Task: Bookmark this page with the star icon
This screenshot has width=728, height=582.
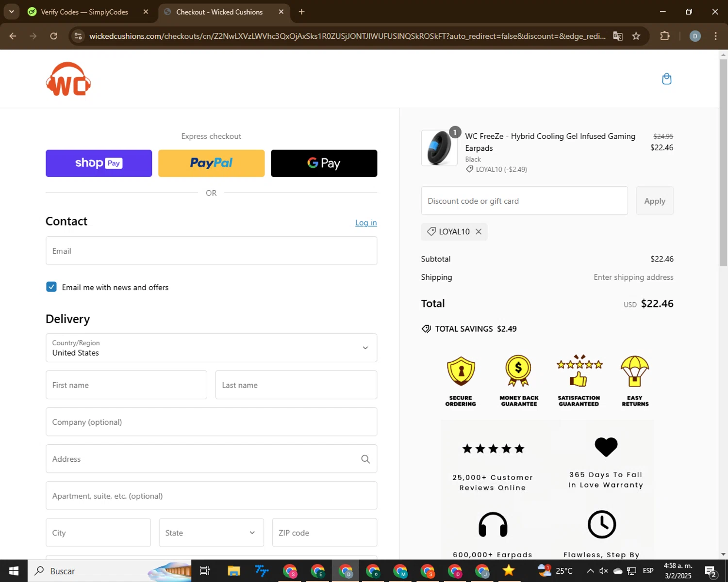Action: click(x=636, y=36)
